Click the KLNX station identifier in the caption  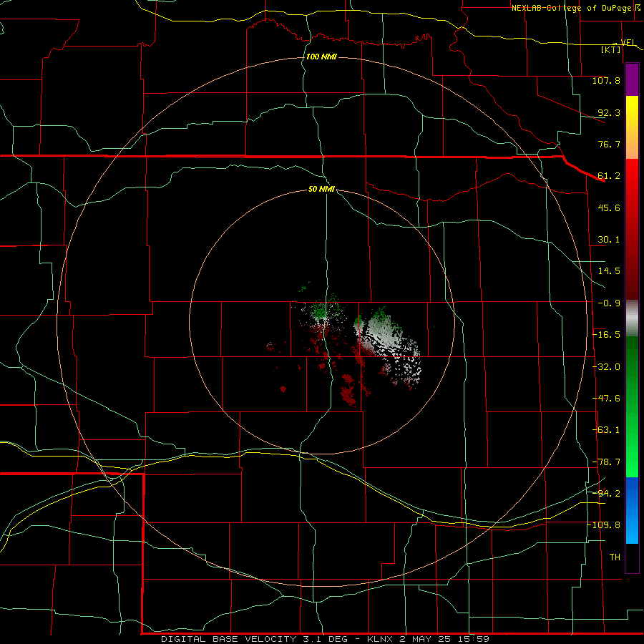381,639
